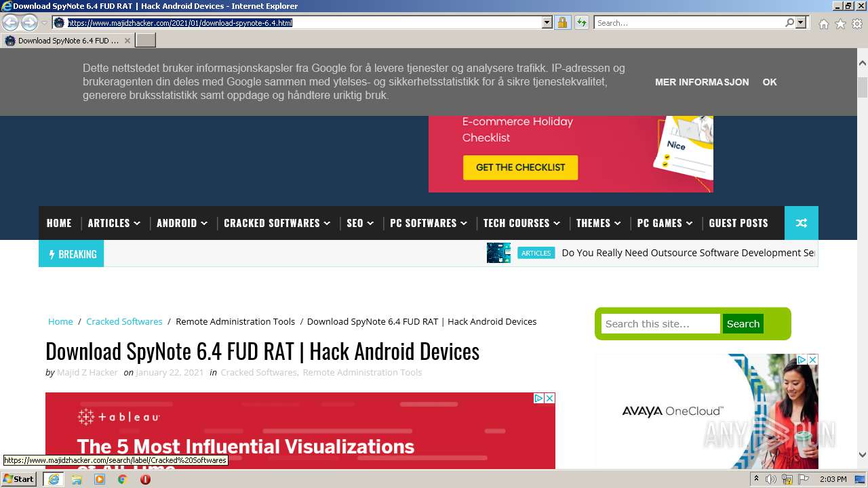This screenshot has width=868, height=488.
Task: Click the ARTICLES tag in breaking ticker
Action: 536,253
